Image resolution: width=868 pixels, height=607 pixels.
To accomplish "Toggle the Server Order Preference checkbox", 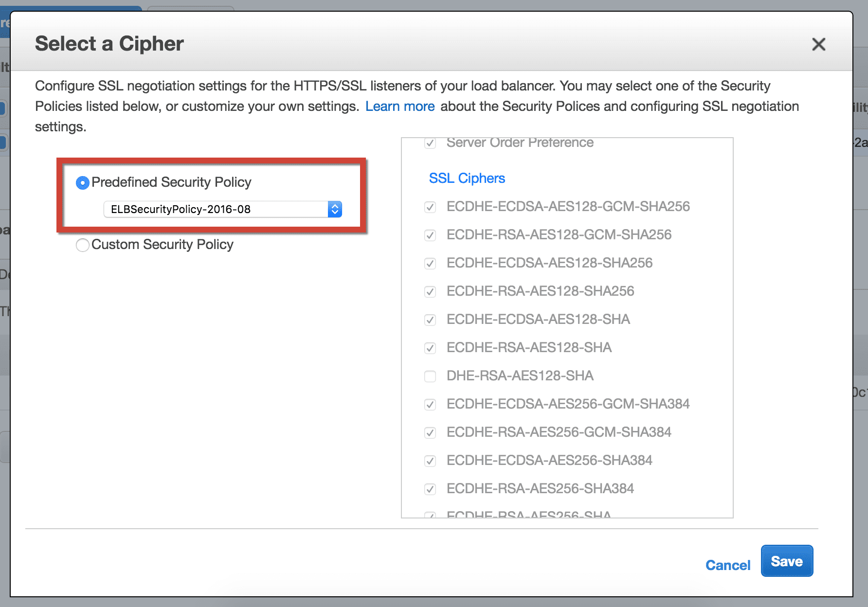I will [x=430, y=143].
